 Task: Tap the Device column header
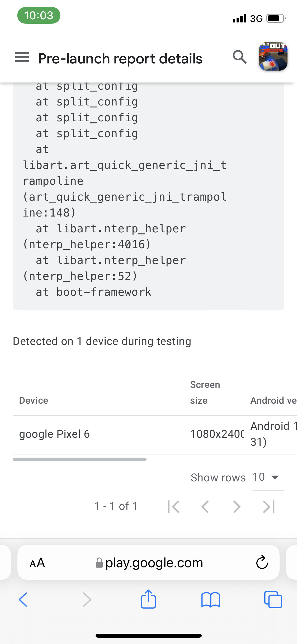[x=33, y=400]
